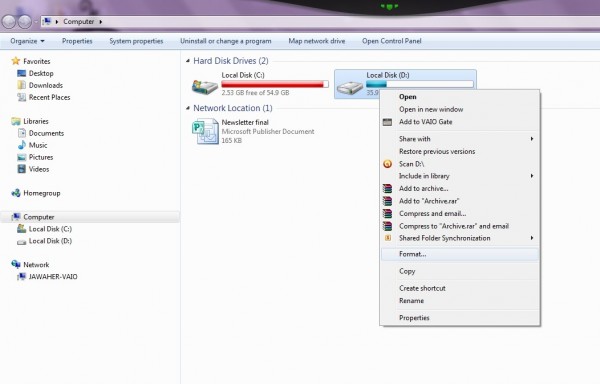
Task: Open the Organize dropdown menu
Action: pos(27,41)
